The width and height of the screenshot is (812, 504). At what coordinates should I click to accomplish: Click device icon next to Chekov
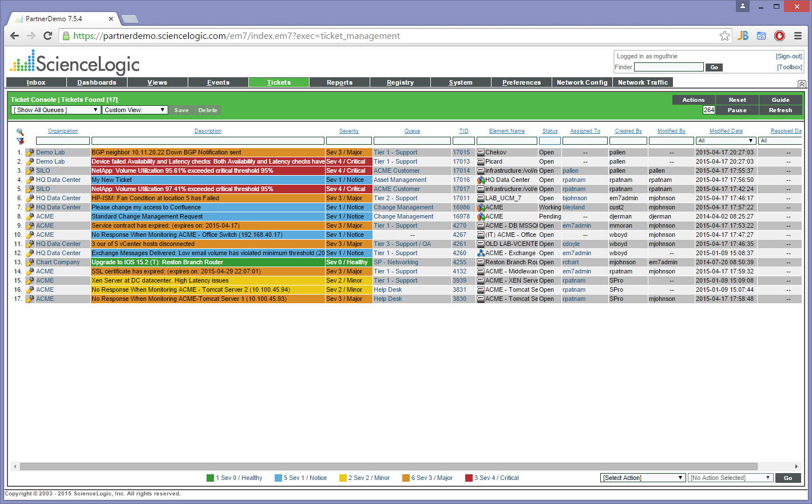pos(481,153)
